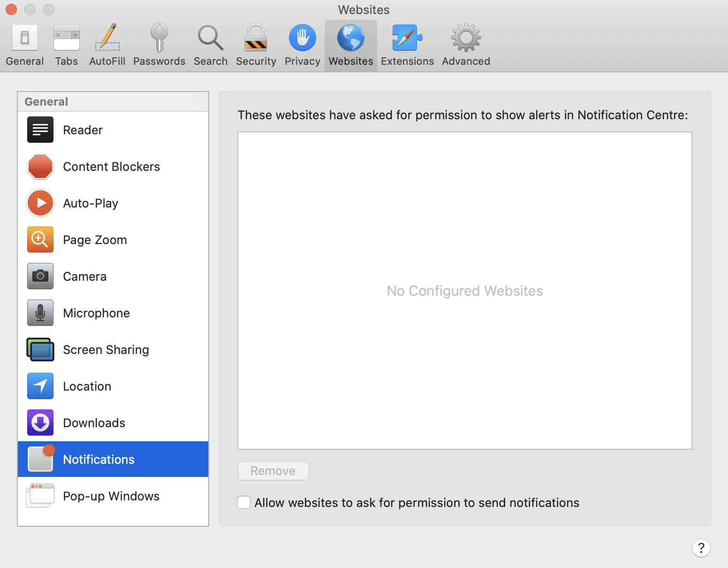Click the Downloads purple icon
This screenshot has height=568, width=728.
click(40, 422)
